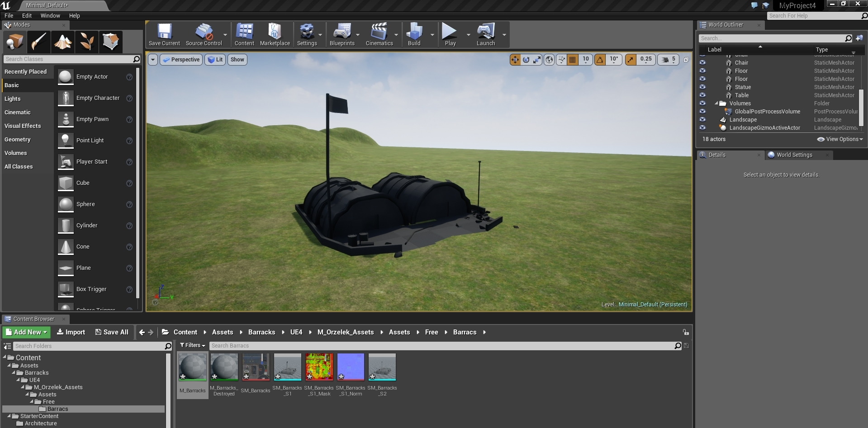The image size is (868, 428).
Task: Open the Marketplace
Action: pyautogui.click(x=275, y=34)
